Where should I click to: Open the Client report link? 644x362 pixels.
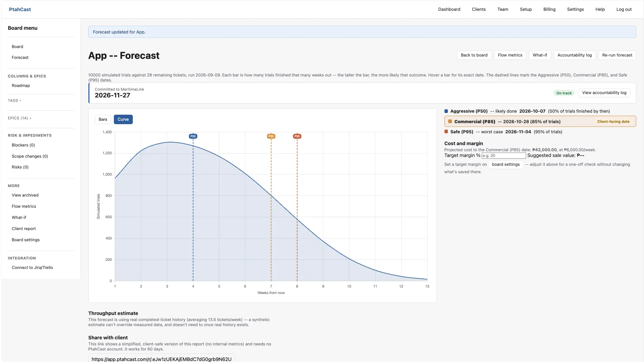[23, 229]
